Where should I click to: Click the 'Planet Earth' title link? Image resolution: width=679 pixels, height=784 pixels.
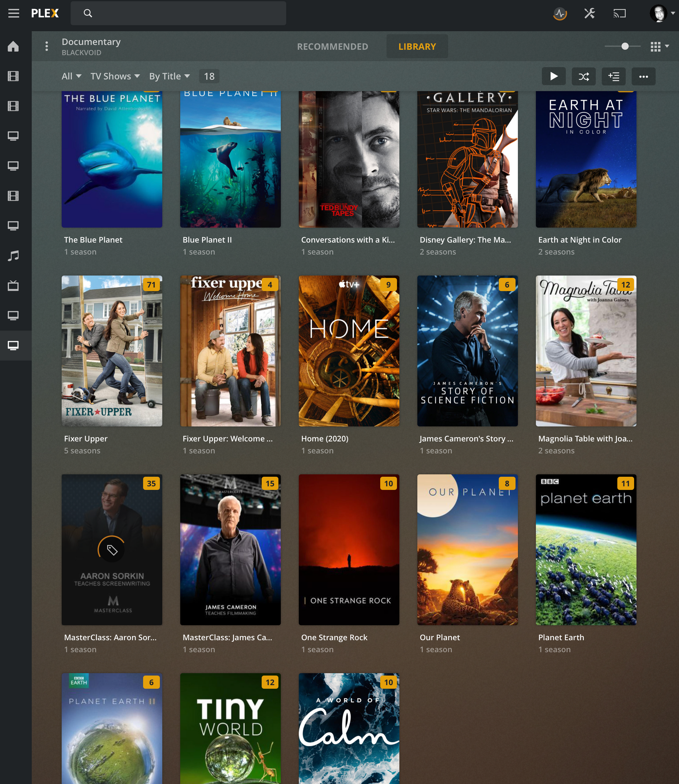pos(561,638)
